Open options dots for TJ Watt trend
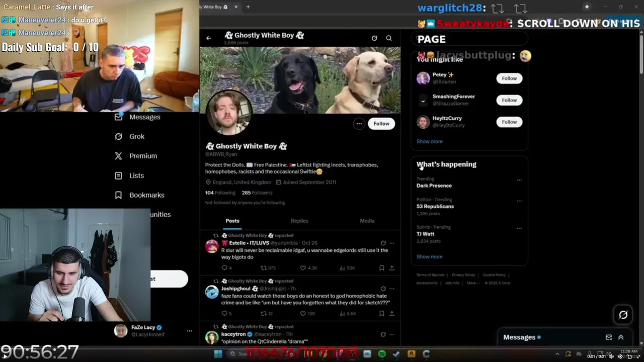The width and height of the screenshot is (644, 362). (x=519, y=228)
